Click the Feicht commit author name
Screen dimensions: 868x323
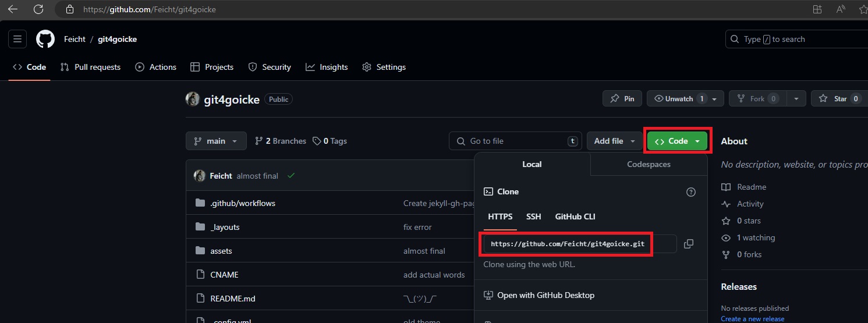click(221, 176)
